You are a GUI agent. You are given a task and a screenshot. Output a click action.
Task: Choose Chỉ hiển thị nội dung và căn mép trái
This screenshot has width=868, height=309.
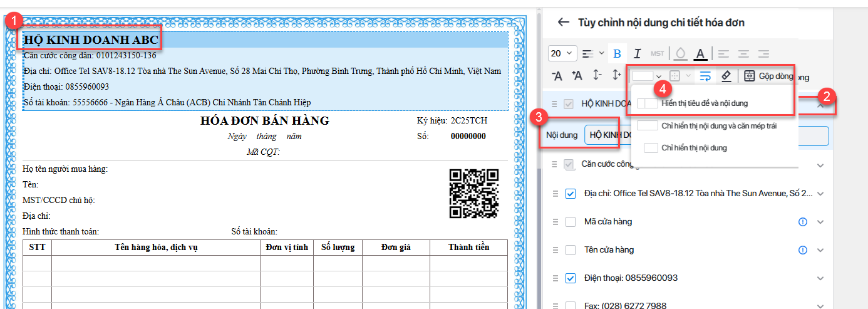click(x=718, y=126)
